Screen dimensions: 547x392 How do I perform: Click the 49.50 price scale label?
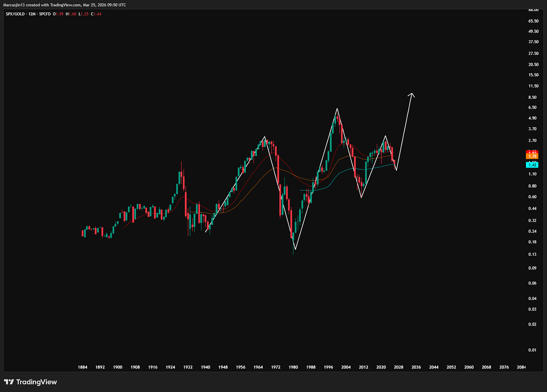[533, 32]
